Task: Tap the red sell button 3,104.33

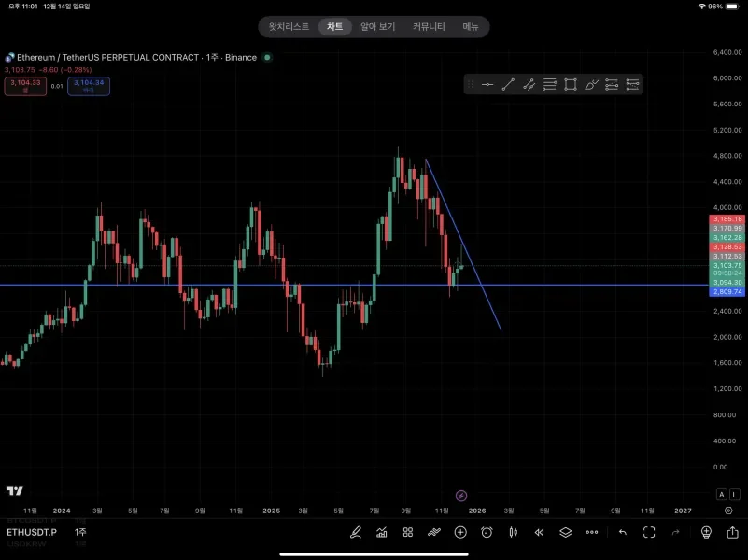Action: (26, 86)
